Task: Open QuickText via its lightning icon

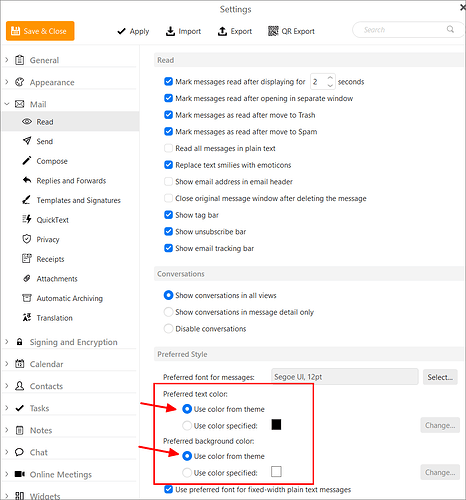Action: coord(27,219)
